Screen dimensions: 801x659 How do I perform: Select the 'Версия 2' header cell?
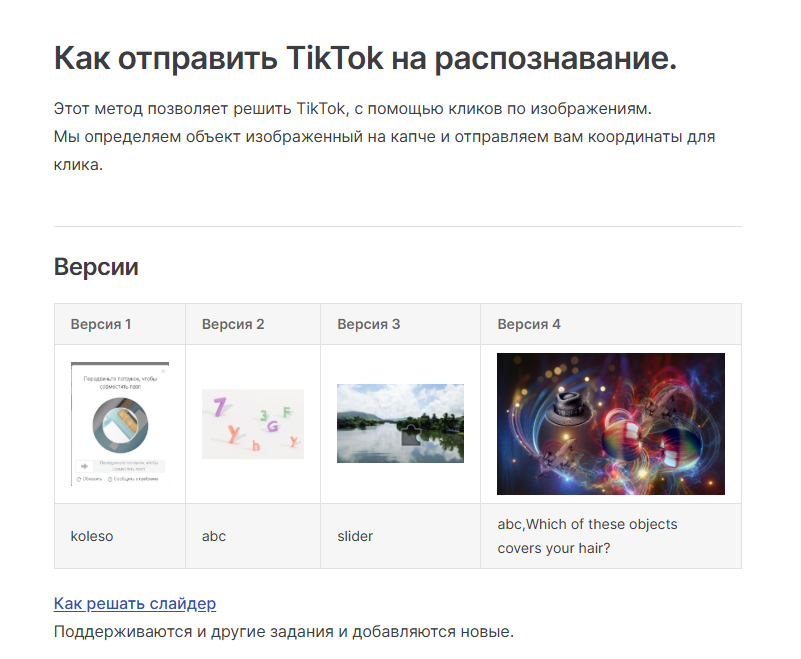253,324
